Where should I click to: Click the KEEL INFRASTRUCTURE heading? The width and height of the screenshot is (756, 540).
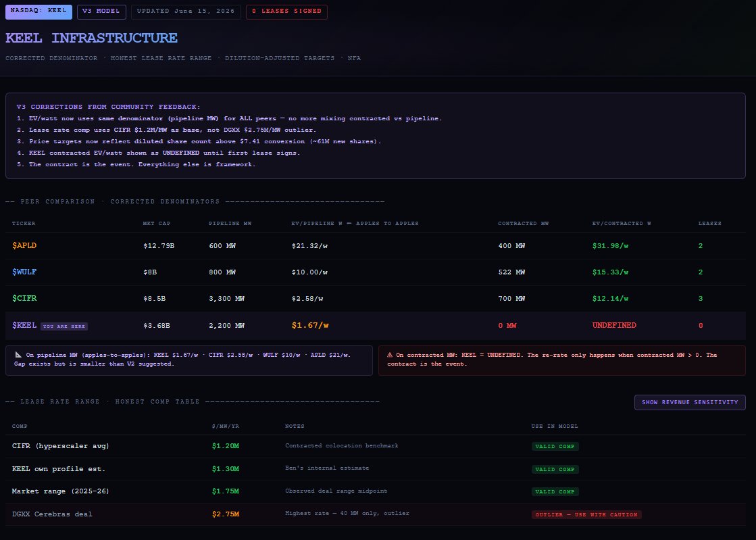click(92, 38)
